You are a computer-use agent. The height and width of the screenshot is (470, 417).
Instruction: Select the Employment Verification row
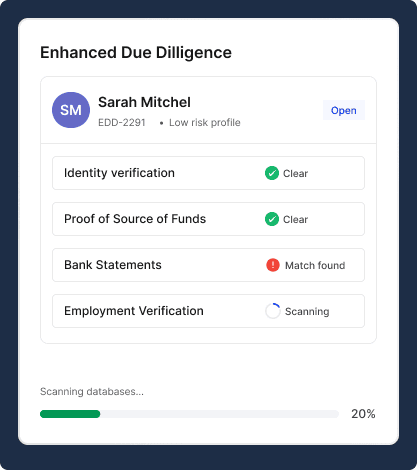[208, 311]
